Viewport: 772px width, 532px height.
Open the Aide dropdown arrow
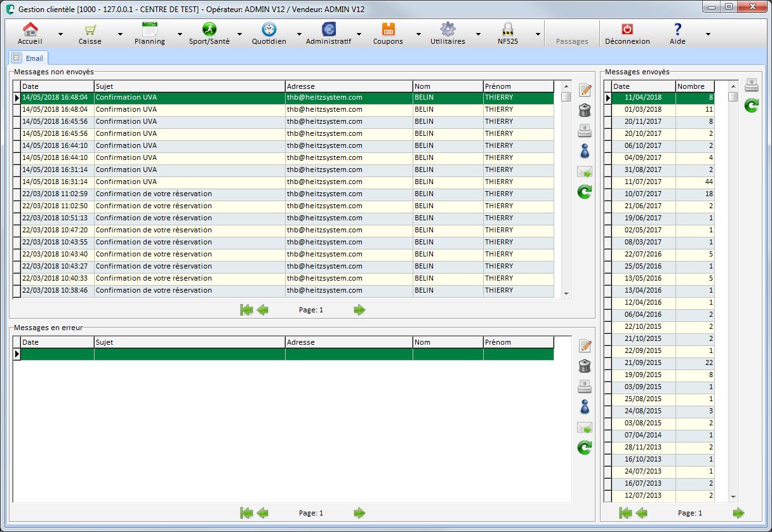pos(708,34)
